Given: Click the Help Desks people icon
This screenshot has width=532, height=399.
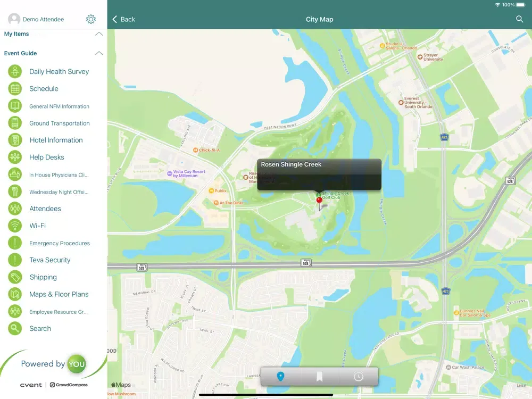Looking at the screenshot, I should tap(15, 157).
